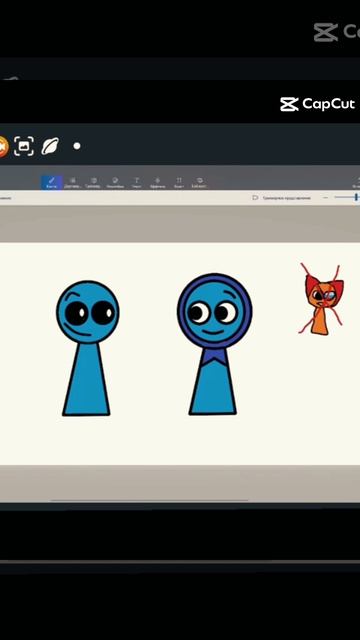Viewport: 360px width, 640px height.
Task: Click the white dot indicator in top bar
Action: (77, 146)
